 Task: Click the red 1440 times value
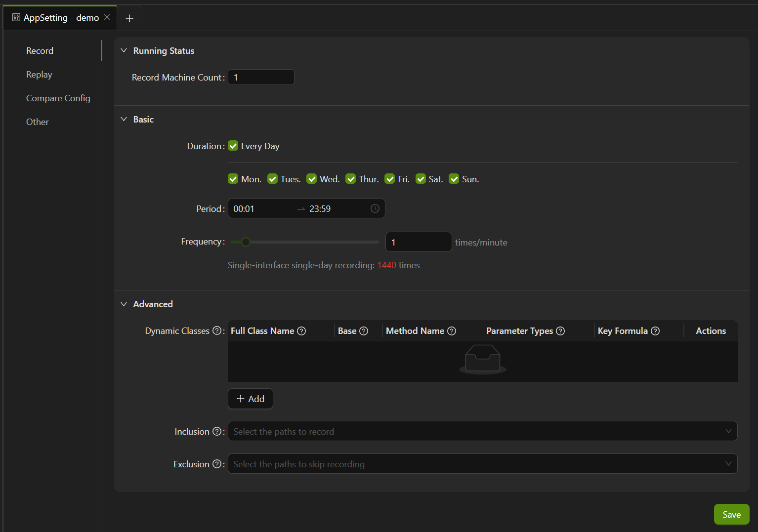(387, 265)
